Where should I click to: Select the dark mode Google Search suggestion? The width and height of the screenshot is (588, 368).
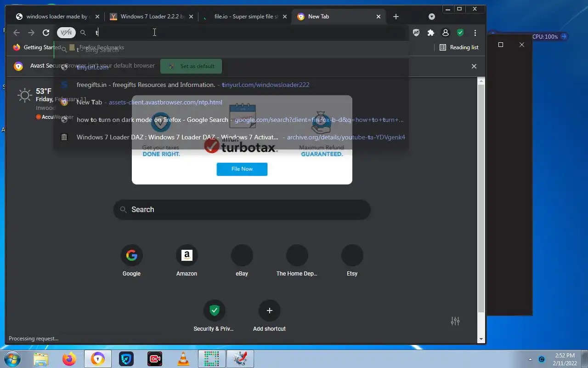click(x=231, y=120)
